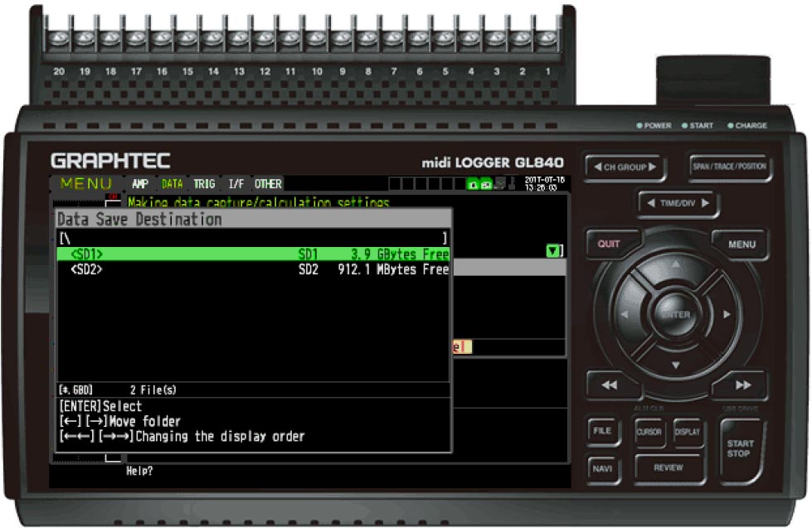Click the right arrow of CH GROUP

652,167
